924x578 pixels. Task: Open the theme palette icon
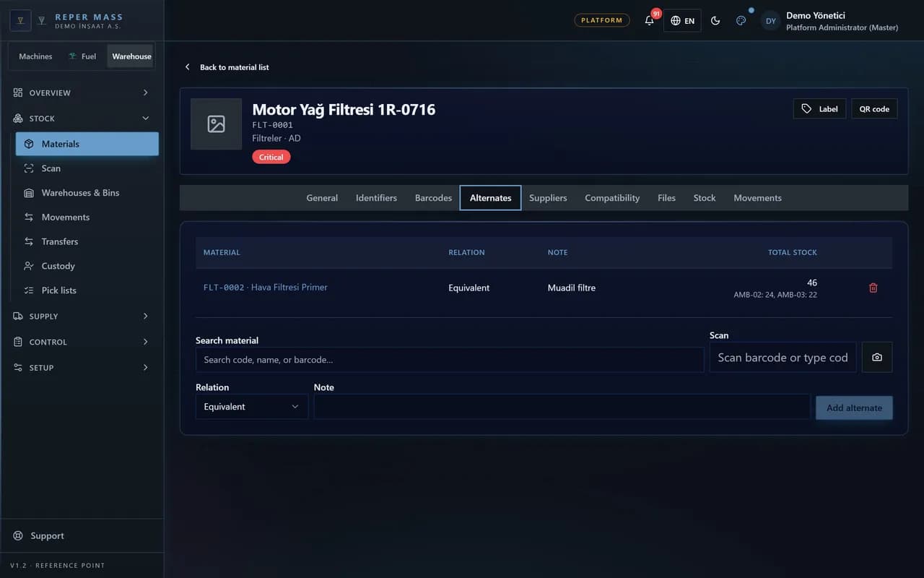741,20
